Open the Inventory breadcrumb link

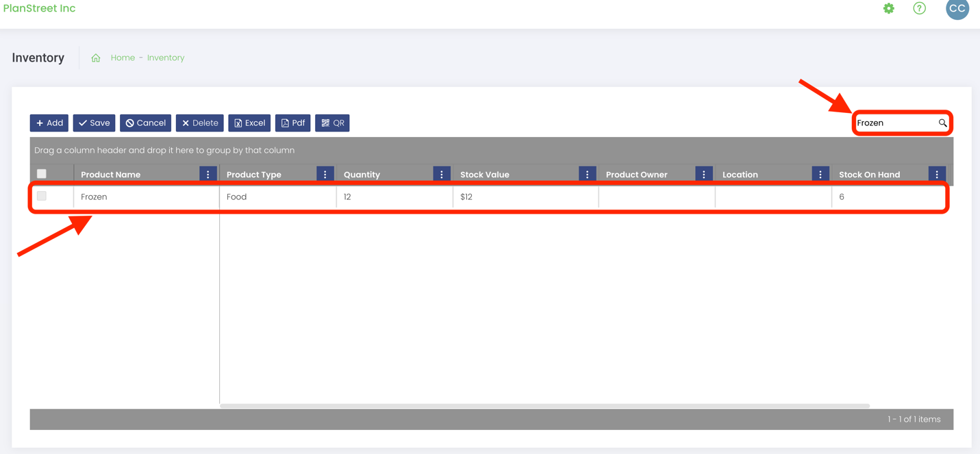click(x=166, y=58)
